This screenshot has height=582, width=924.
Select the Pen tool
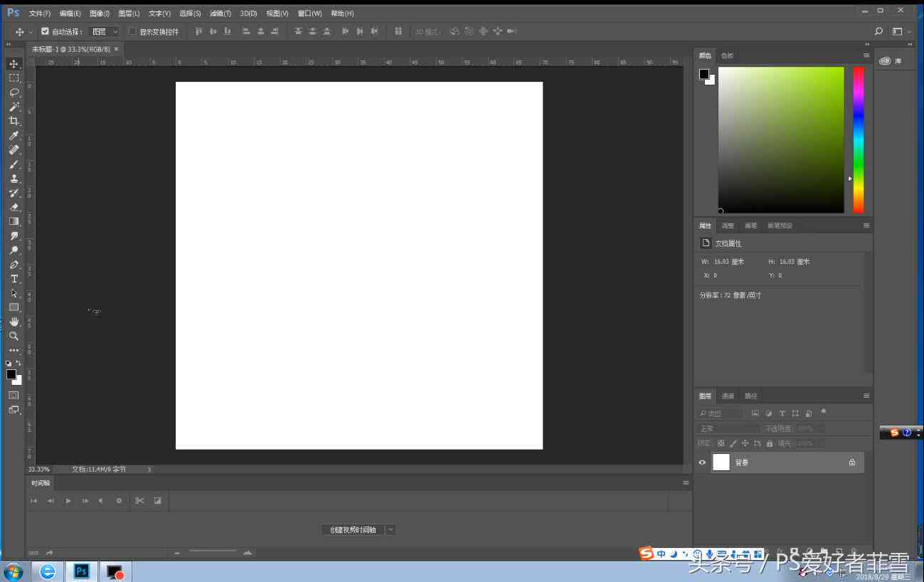coord(14,265)
